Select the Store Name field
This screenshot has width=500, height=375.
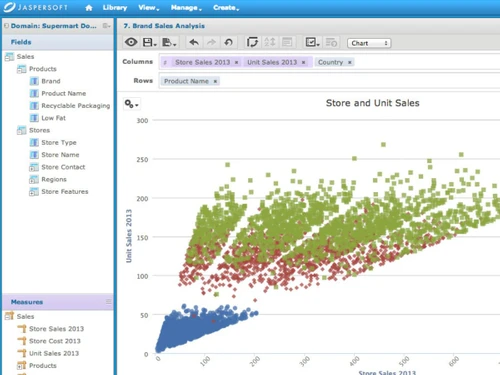click(x=60, y=155)
